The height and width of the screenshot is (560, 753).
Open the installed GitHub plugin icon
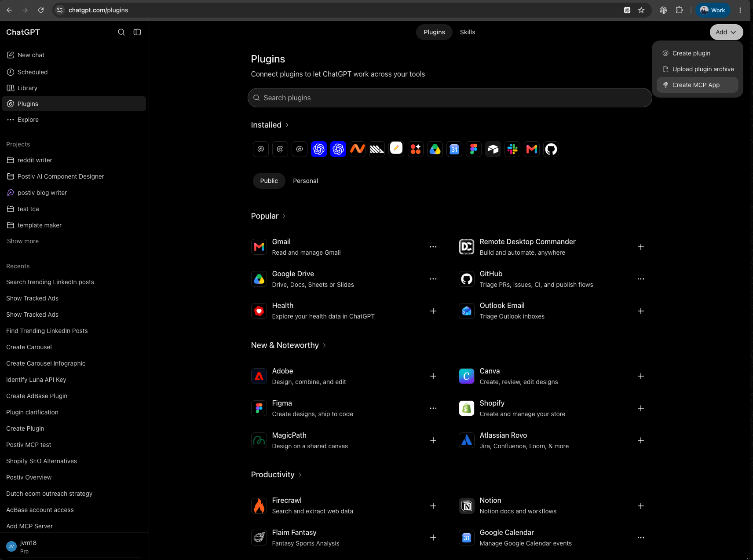[x=551, y=149]
